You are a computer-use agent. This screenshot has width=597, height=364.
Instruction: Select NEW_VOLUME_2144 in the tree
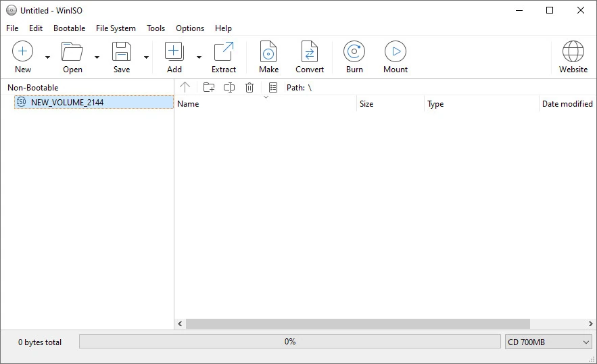tap(94, 103)
